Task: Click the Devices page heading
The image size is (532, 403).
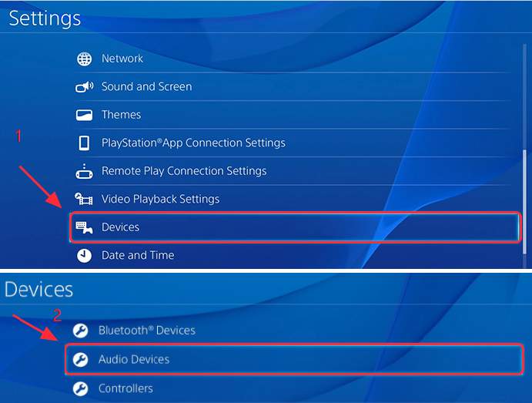Action: (38, 290)
